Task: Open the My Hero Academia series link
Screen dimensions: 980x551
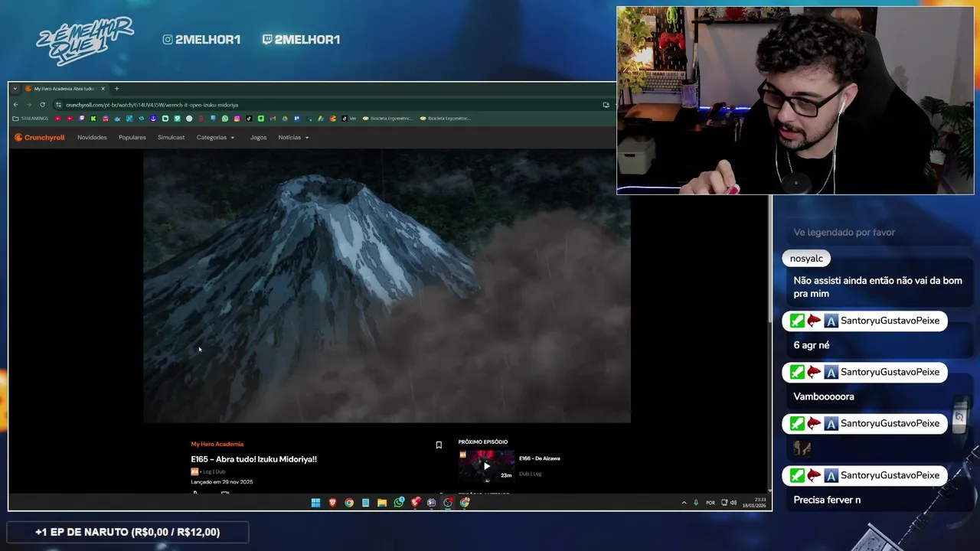Action: 217,444
